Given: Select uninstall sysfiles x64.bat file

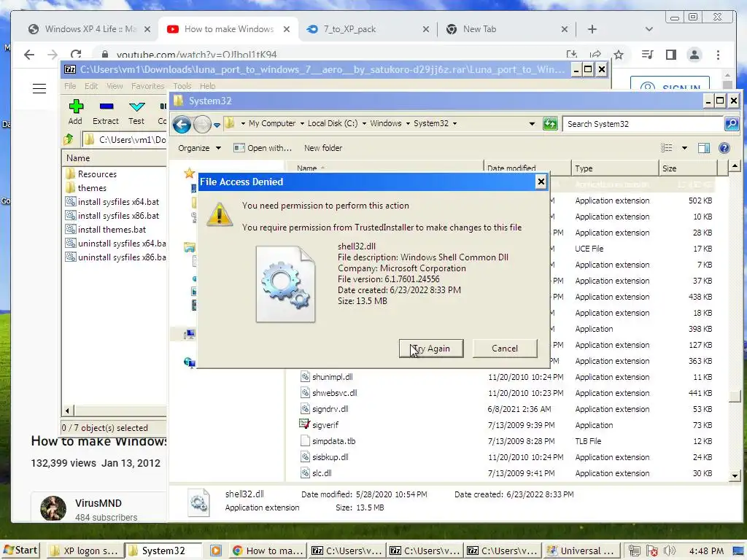Looking at the screenshot, I should click(116, 244).
